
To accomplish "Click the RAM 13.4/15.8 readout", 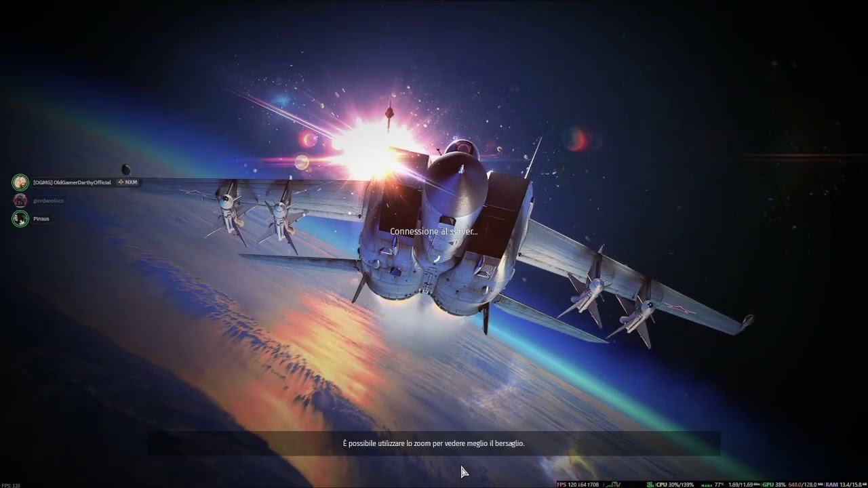I will click(x=846, y=485).
